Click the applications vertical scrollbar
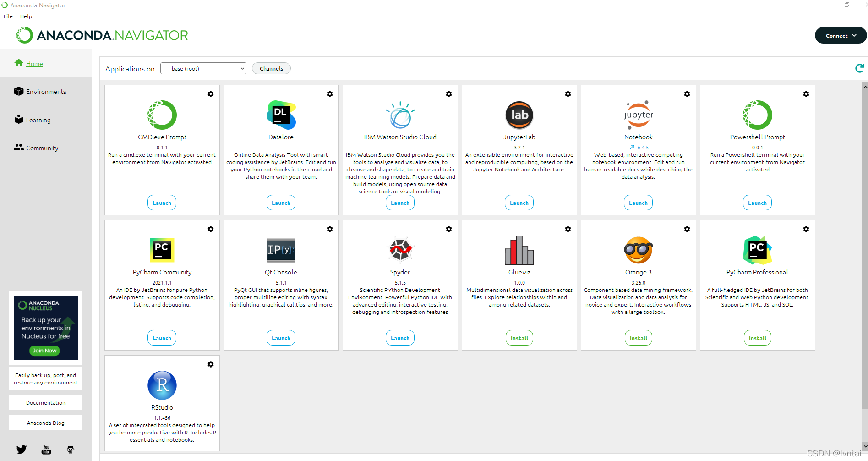 [x=865, y=250]
